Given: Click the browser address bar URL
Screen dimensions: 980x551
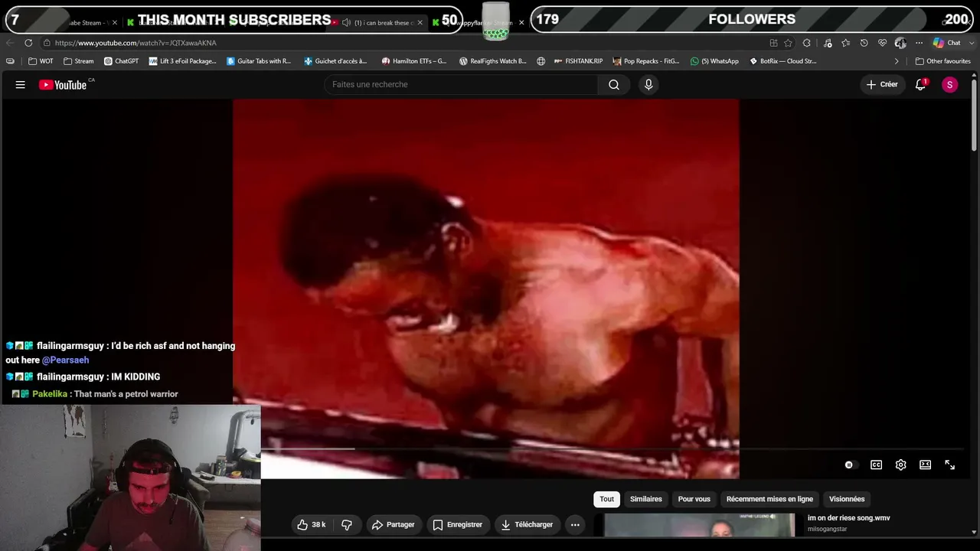Looking at the screenshot, I should click(x=136, y=43).
